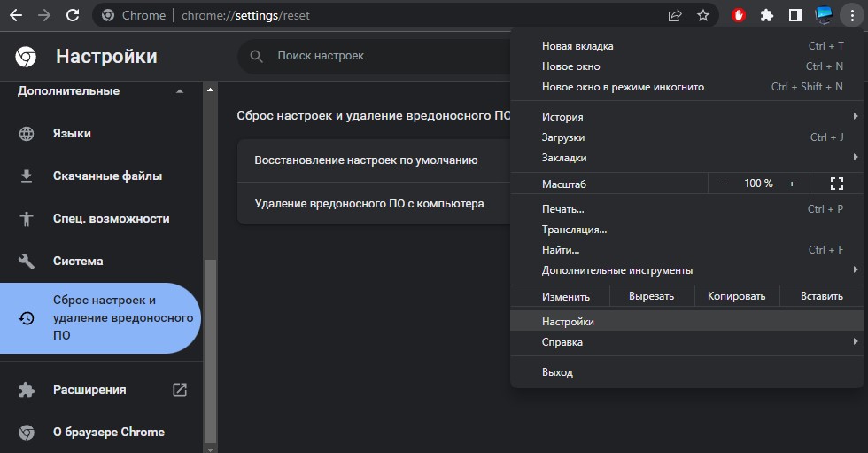
Task: Expand Дополнительные инструменты submenu arrow
Action: tap(856, 269)
